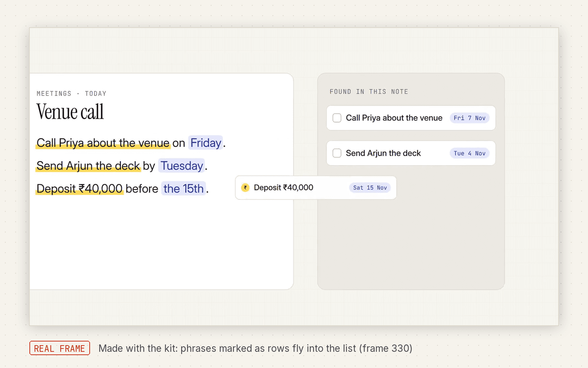This screenshot has height=368, width=588.
Task: Select the 'Call Priya about the venue' phrase in the note
Action: pos(103,143)
